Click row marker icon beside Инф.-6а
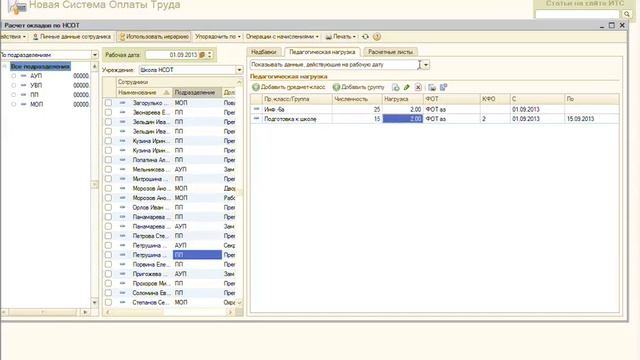The image size is (640, 360). [x=256, y=109]
